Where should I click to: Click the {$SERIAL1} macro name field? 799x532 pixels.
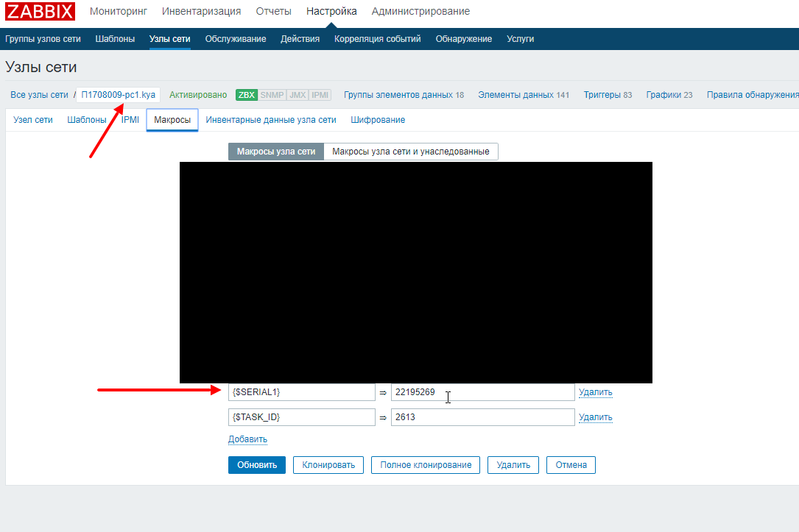302,392
